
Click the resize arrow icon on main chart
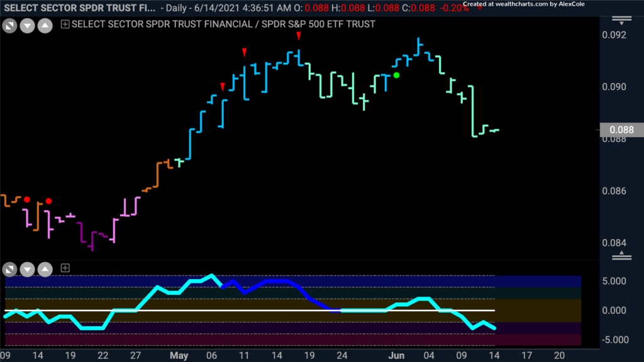coord(9,26)
